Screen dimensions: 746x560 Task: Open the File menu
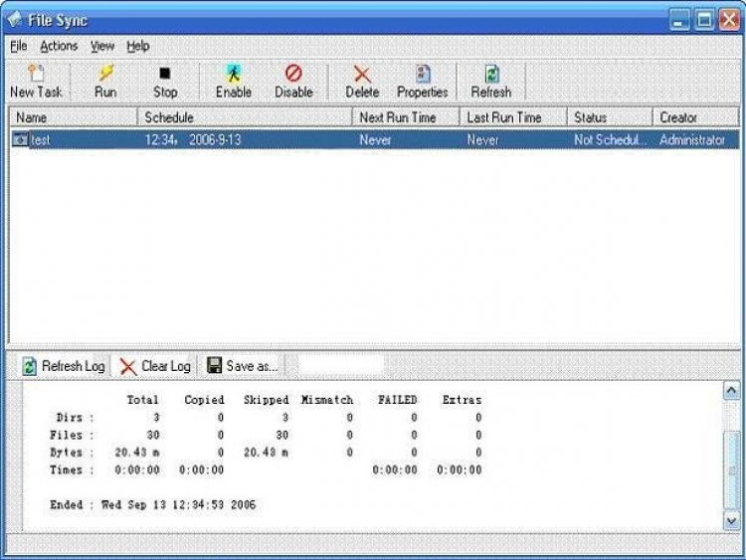19,46
